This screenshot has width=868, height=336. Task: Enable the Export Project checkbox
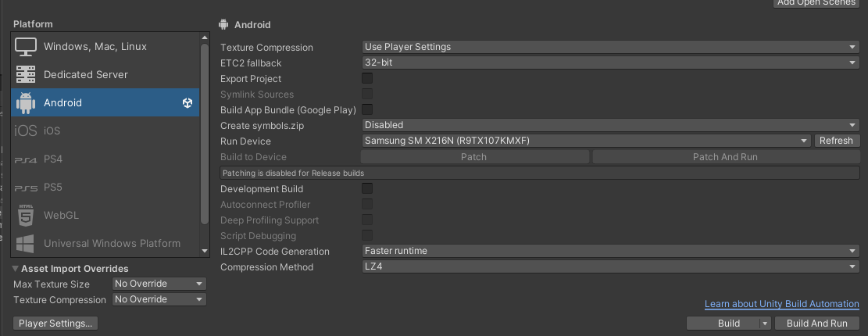(367, 79)
